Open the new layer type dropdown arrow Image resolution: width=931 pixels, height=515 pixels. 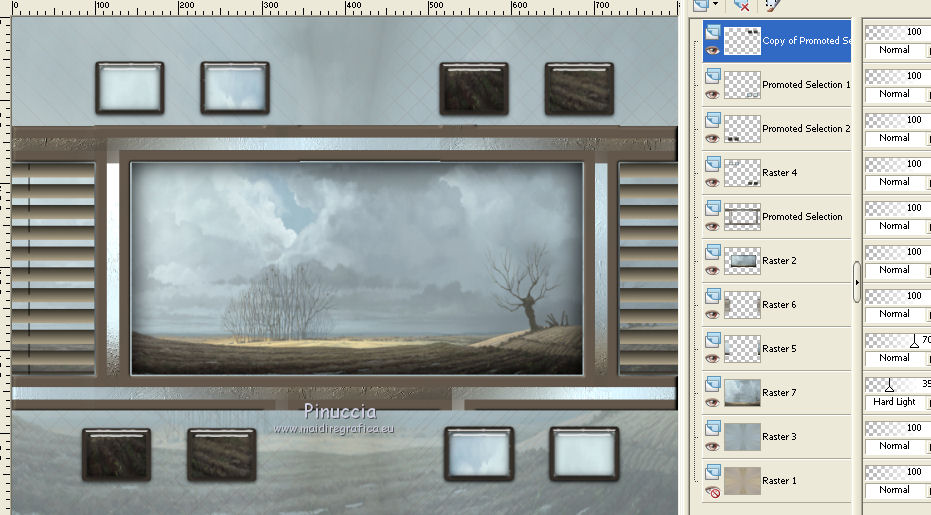pyautogui.click(x=715, y=4)
